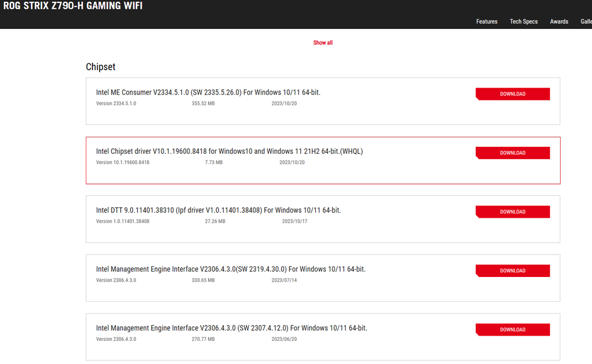Open the Awards tab
592x364 pixels.
click(559, 21)
